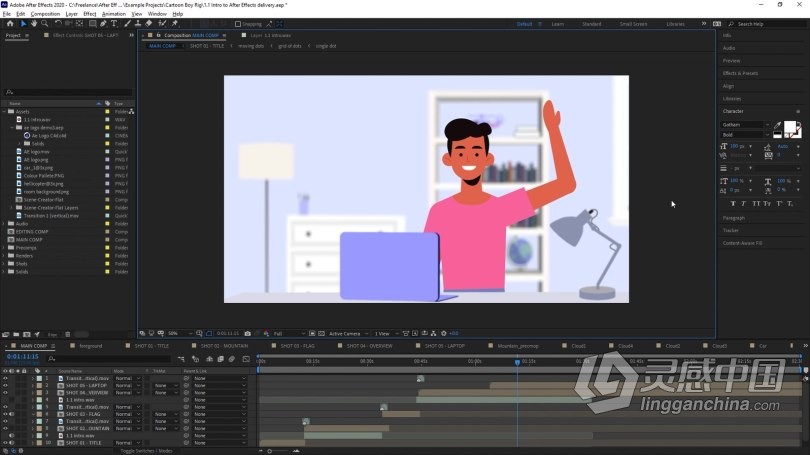The image size is (810, 455).
Task: Apply All Caps in Character panel
Action: 756,203
